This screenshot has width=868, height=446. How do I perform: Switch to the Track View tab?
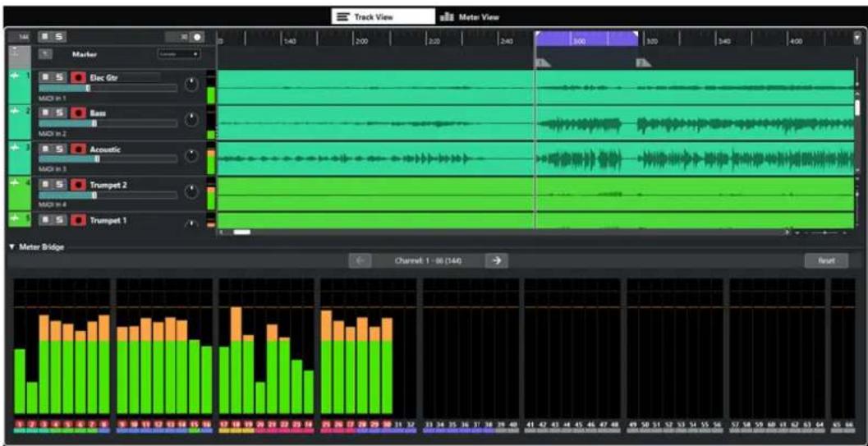[x=383, y=16]
